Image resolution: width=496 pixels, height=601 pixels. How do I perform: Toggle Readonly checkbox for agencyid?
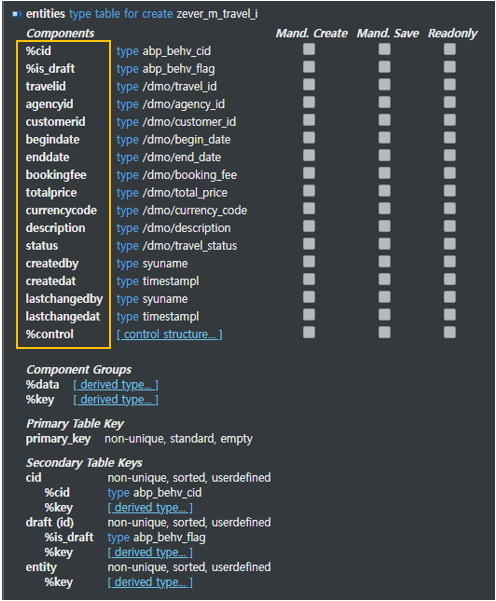(450, 102)
